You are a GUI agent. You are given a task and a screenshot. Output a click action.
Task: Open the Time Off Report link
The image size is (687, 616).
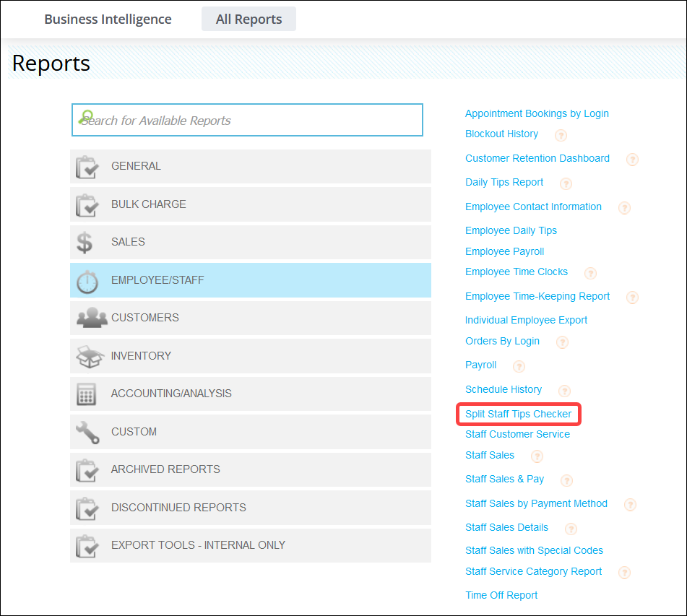(501, 595)
